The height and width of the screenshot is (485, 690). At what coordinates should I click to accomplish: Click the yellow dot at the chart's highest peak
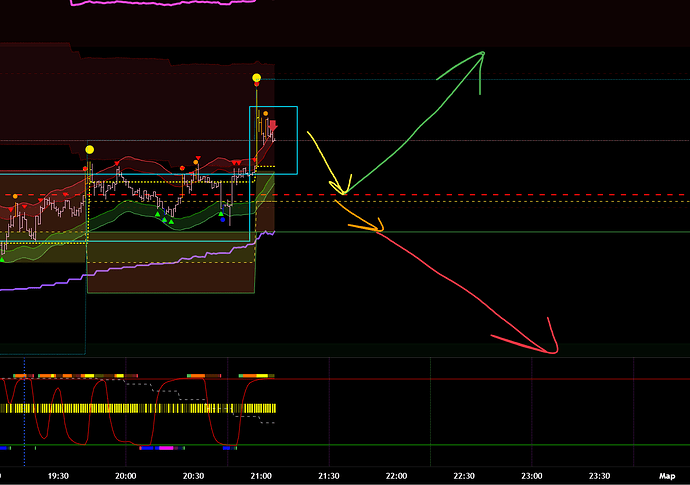coord(257,77)
